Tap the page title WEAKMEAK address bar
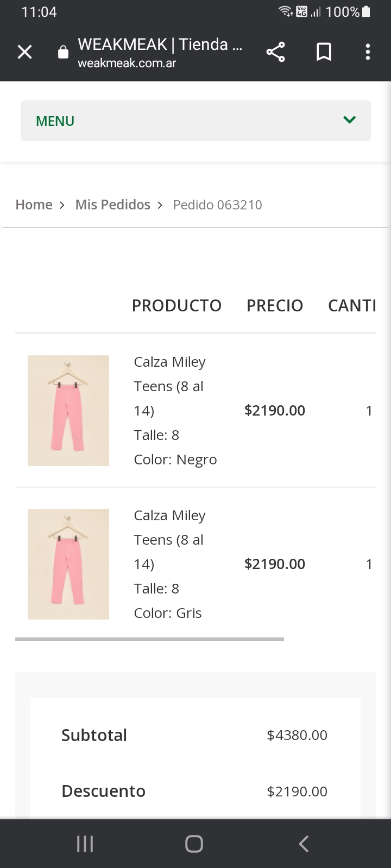Screen dimensions: 391x868 click(x=160, y=52)
